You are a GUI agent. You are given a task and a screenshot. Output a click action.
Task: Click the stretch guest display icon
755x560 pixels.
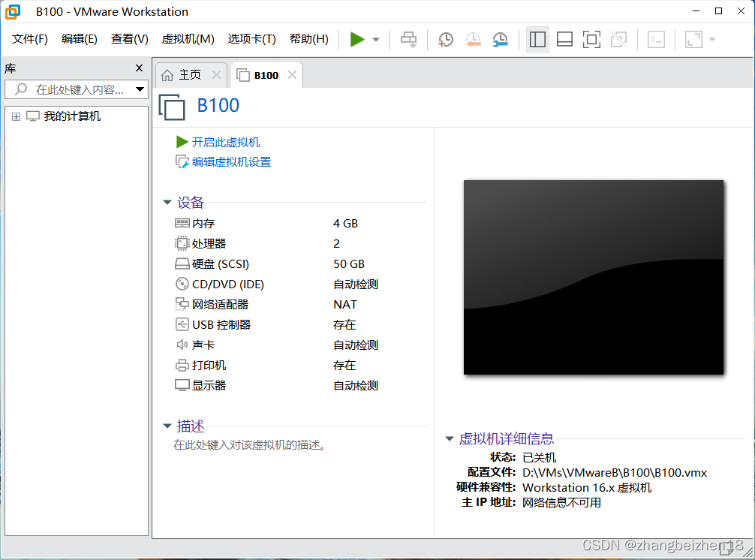click(693, 40)
